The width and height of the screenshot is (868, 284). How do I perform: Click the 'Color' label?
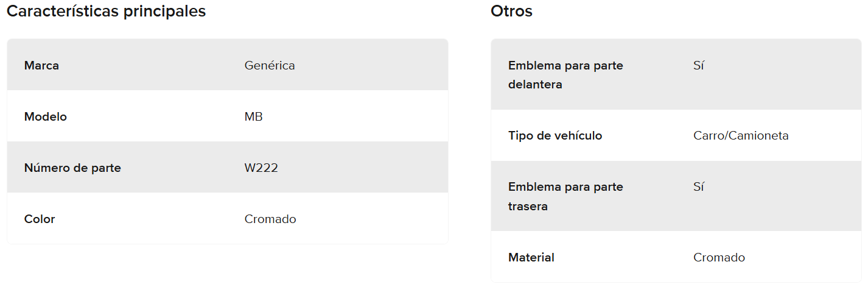click(x=40, y=219)
